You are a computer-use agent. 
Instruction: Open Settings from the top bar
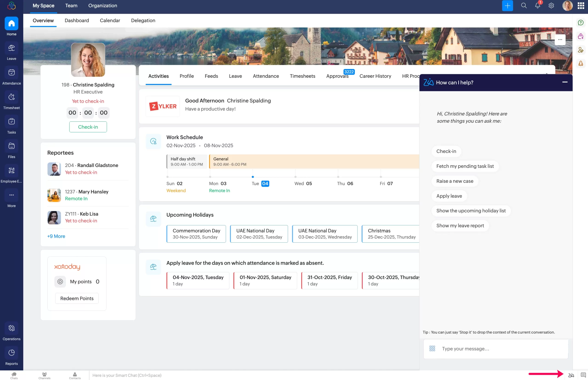coord(551,6)
